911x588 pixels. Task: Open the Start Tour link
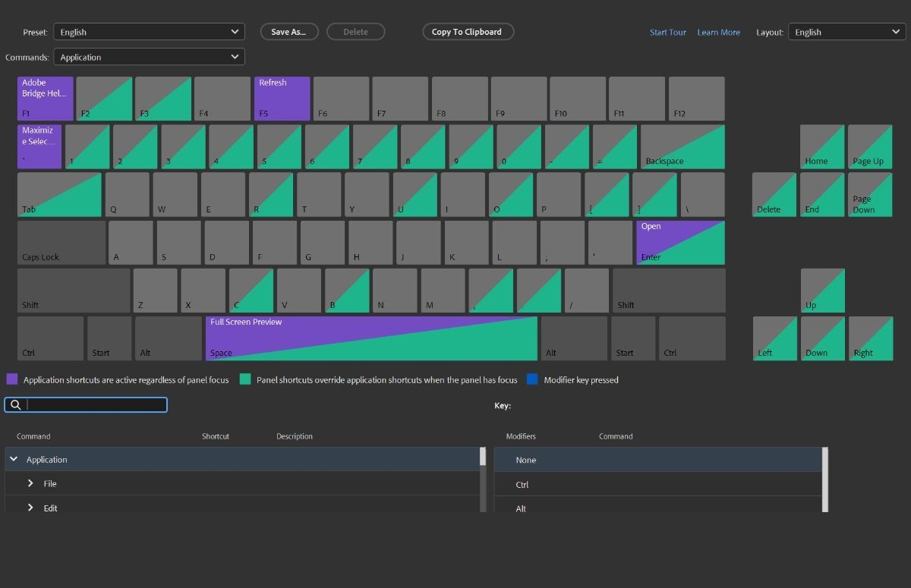[x=667, y=32]
